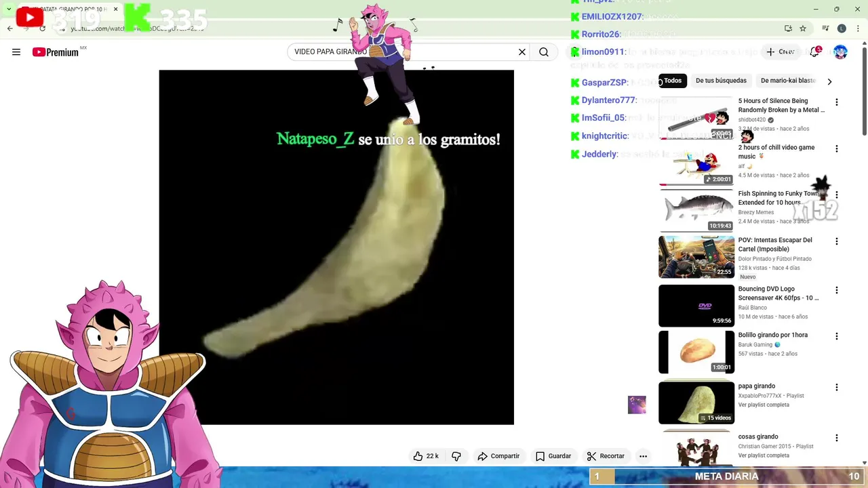Close the PATATA GIRANDO browser tab
The height and width of the screenshot is (488, 868).
pyautogui.click(x=115, y=9)
